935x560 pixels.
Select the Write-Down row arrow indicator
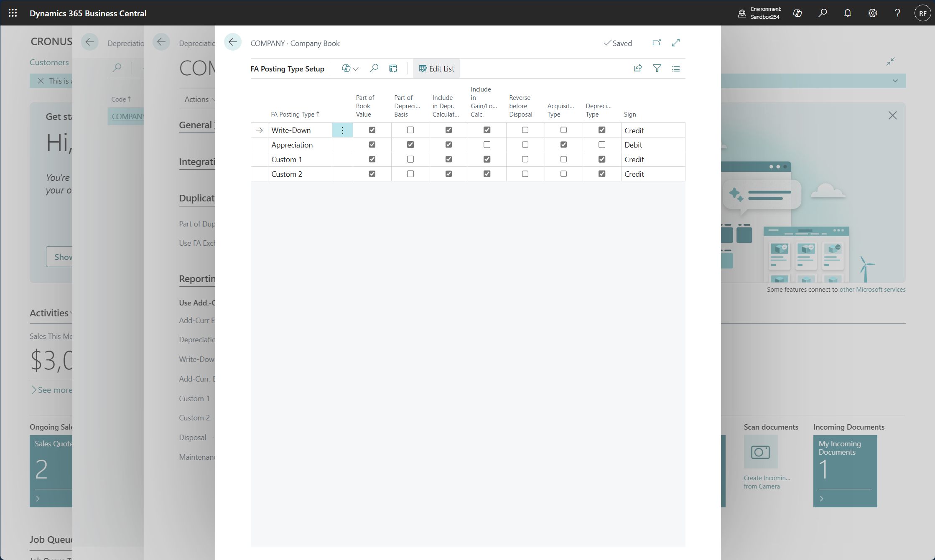tap(260, 130)
